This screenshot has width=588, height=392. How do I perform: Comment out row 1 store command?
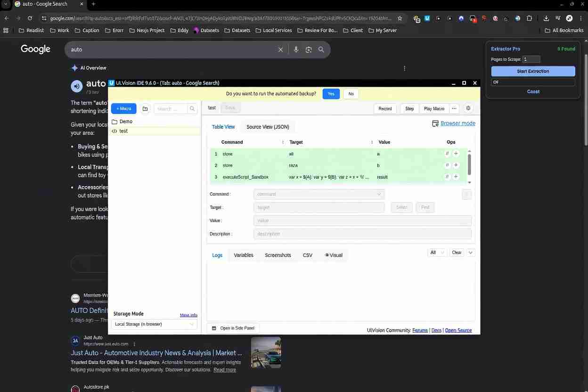tap(448, 154)
